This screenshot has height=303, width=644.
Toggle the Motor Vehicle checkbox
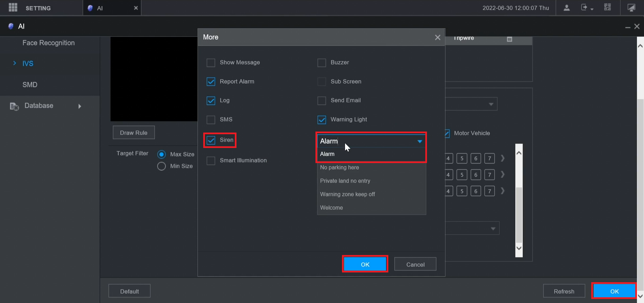[447, 134]
